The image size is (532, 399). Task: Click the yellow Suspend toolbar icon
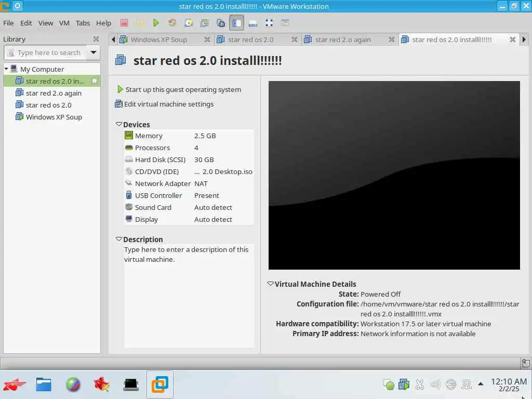(x=140, y=23)
